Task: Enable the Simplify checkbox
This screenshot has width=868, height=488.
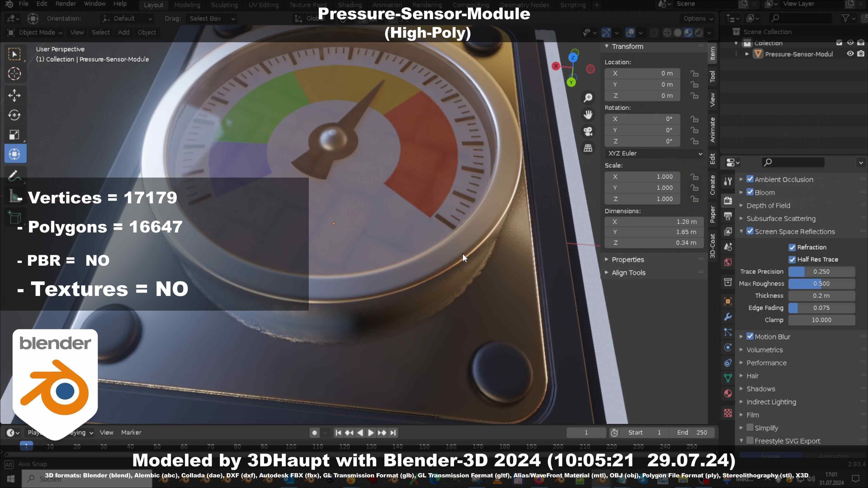Action: 750,428
